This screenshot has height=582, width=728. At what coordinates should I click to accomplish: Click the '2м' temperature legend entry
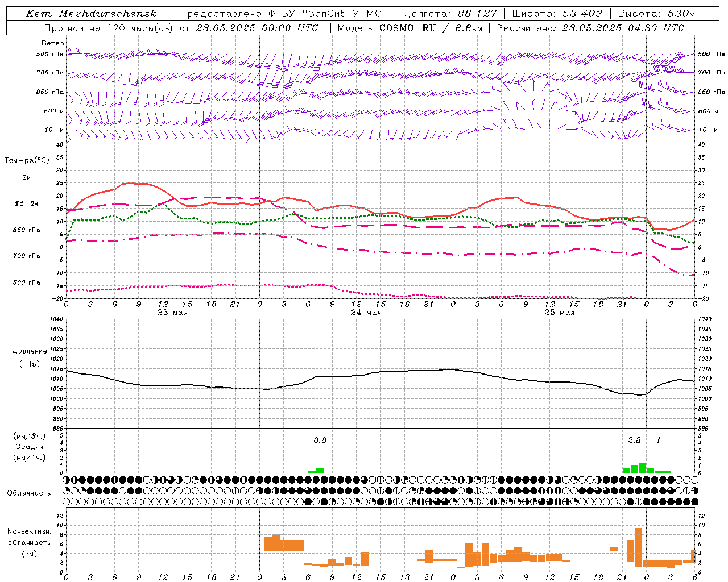(27, 177)
